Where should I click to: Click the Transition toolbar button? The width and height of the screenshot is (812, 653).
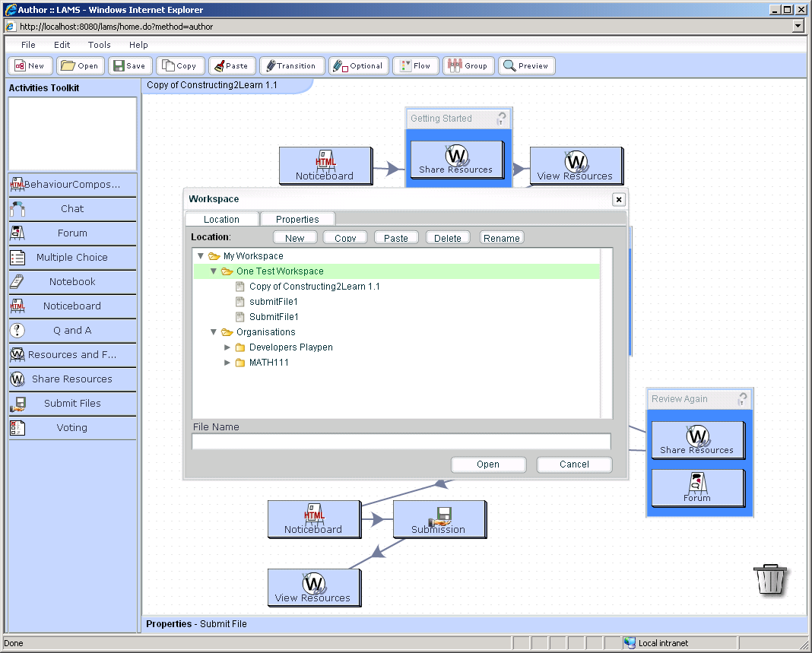point(292,66)
